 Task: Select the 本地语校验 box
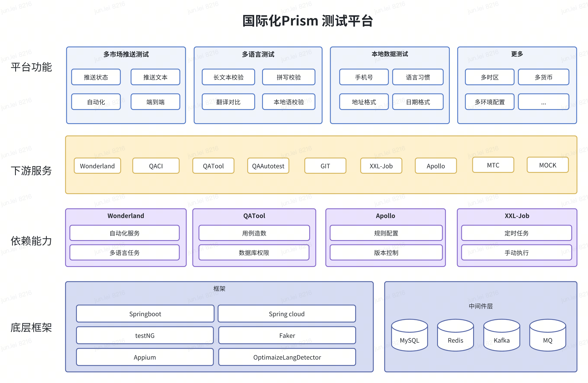click(x=289, y=102)
